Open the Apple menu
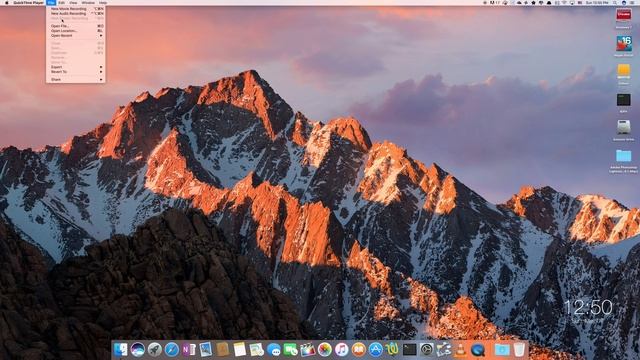Image resolution: width=640 pixels, height=360 pixels. click(x=7, y=2)
